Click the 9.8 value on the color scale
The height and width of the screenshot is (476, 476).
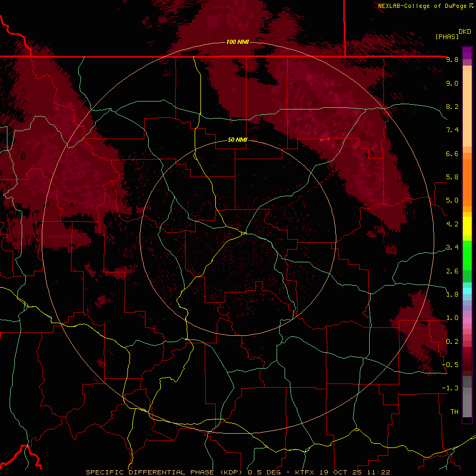(452, 59)
